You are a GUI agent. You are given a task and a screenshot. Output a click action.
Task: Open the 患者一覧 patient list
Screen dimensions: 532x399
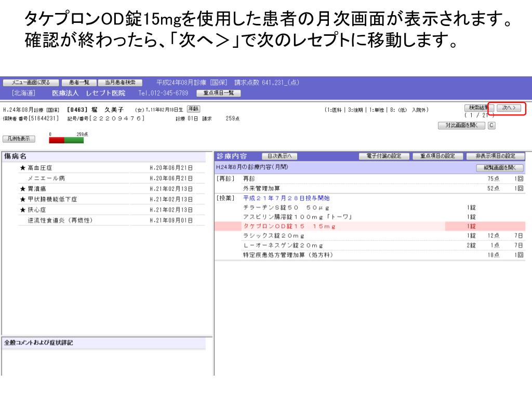tap(78, 82)
